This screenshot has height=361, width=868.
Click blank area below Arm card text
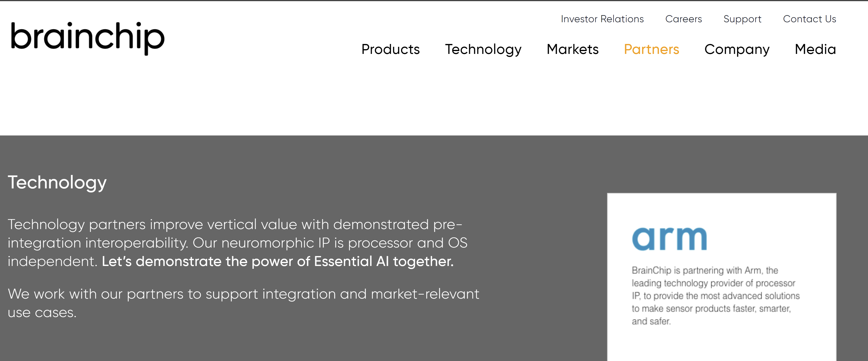(x=721, y=344)
